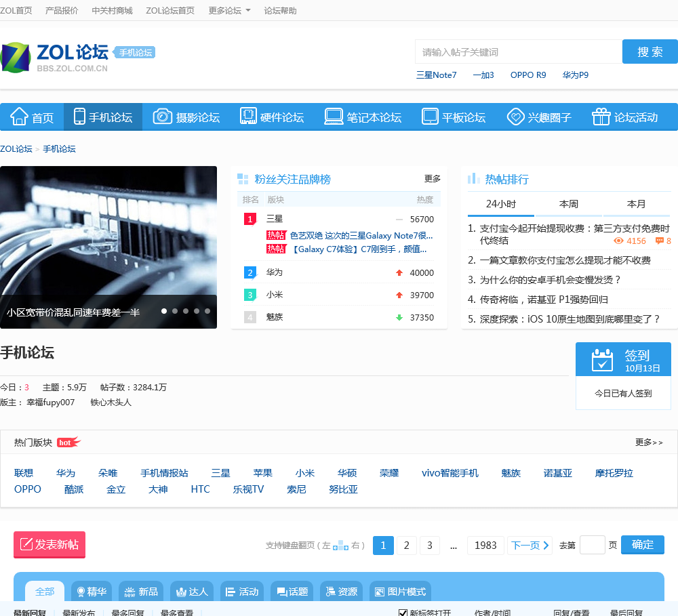Viewport: 678px width, 616px height.
Task: Click the search keyword input field
Action: click(519, 52)
